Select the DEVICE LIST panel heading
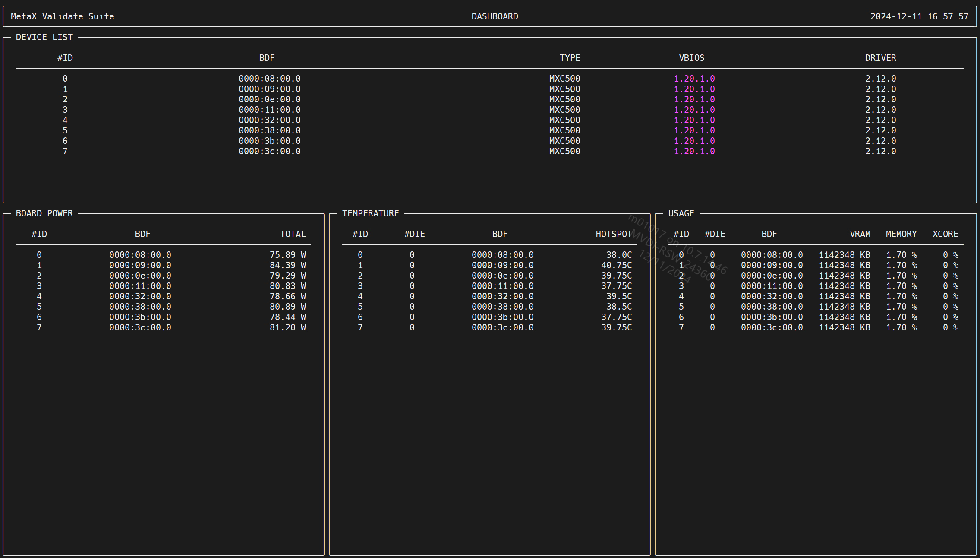Image resolution: width=980 pixels, height=558 pixels. tap(44, 37)
